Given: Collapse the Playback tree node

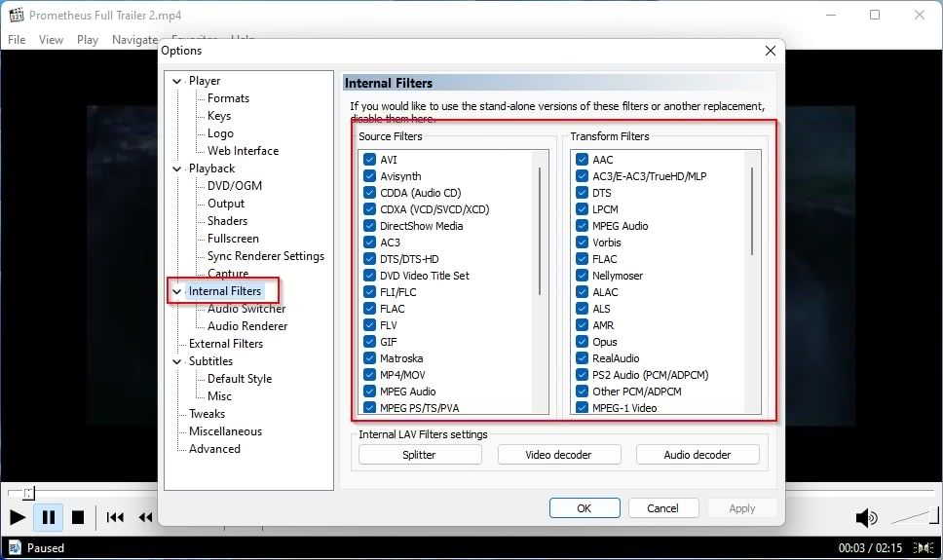Looking at the screenshot, I should 177,168.
